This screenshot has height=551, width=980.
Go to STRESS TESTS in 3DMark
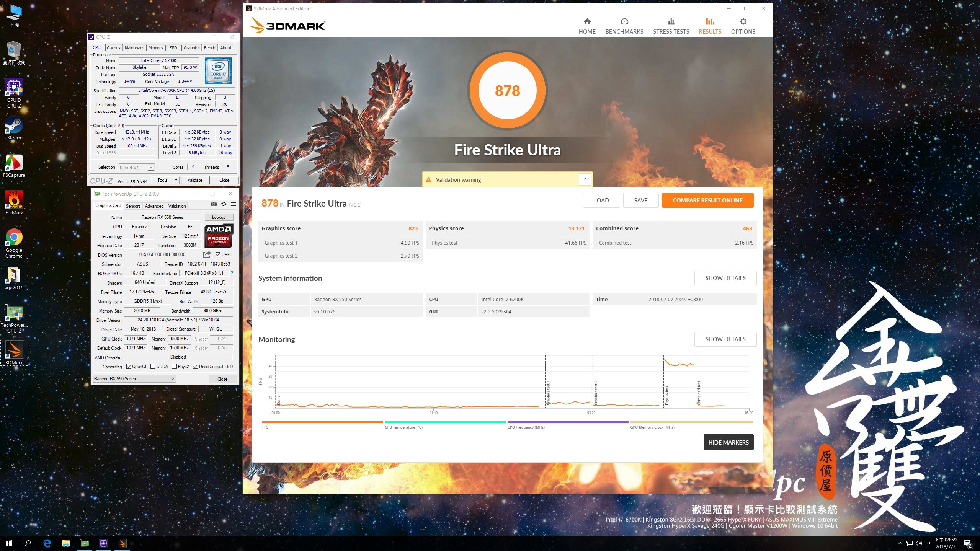pos(671,26)
